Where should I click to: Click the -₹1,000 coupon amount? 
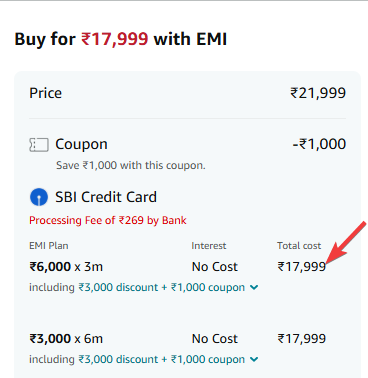[x=319, y=144]
